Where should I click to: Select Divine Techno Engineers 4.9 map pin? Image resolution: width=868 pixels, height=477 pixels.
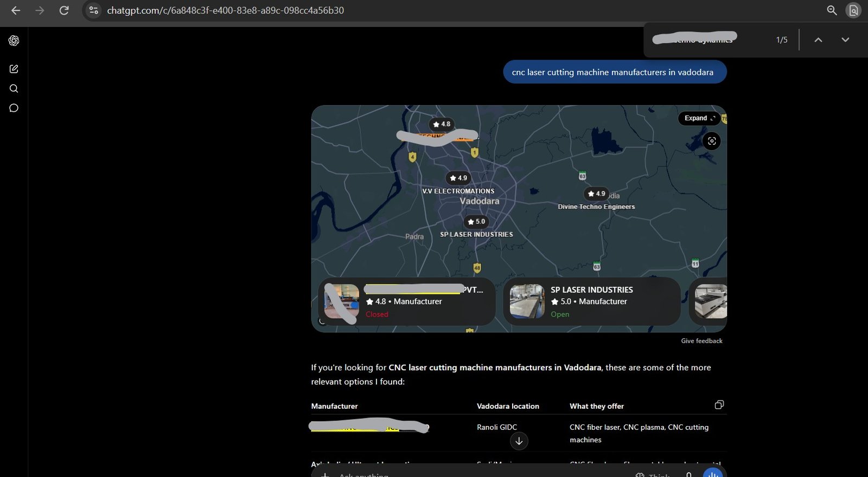pyautogui.click(x=596, y=194)
